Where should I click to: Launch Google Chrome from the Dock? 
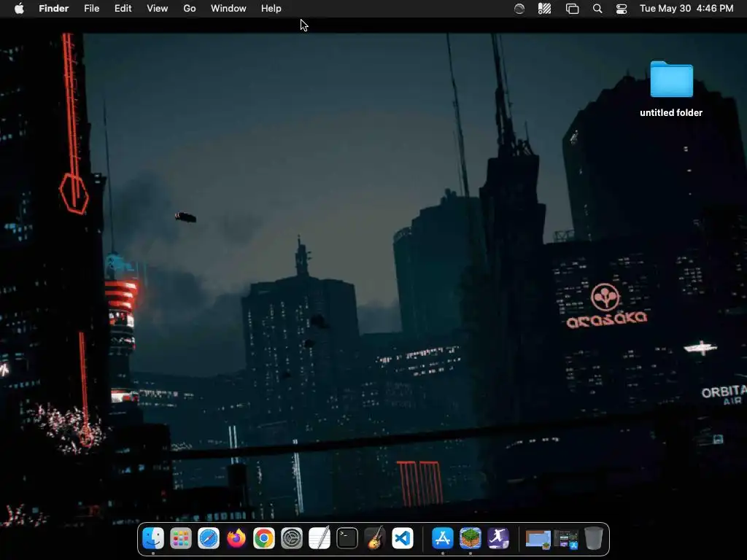point(264,539)
